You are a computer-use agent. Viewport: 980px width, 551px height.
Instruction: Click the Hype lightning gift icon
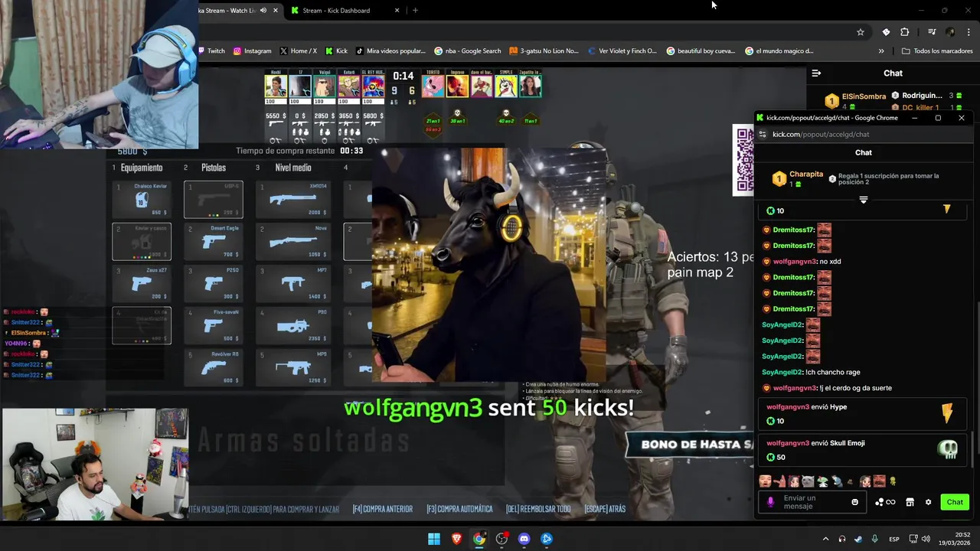(947, 413)
